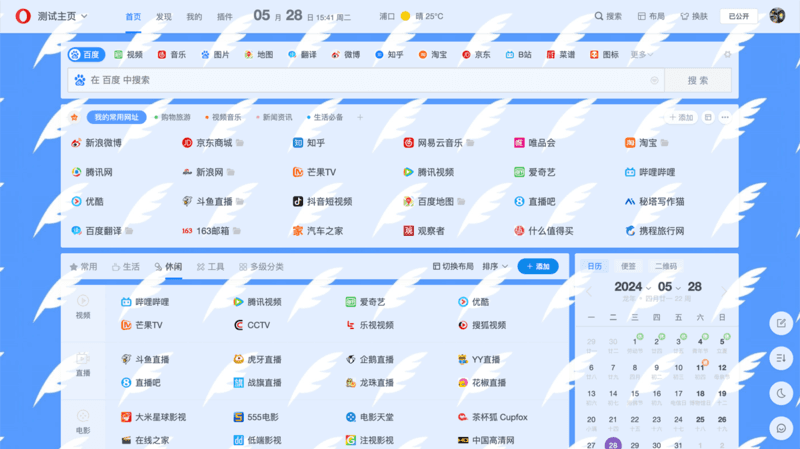Select calendar date 15
The image size is (800, 449).
[635, 396]
